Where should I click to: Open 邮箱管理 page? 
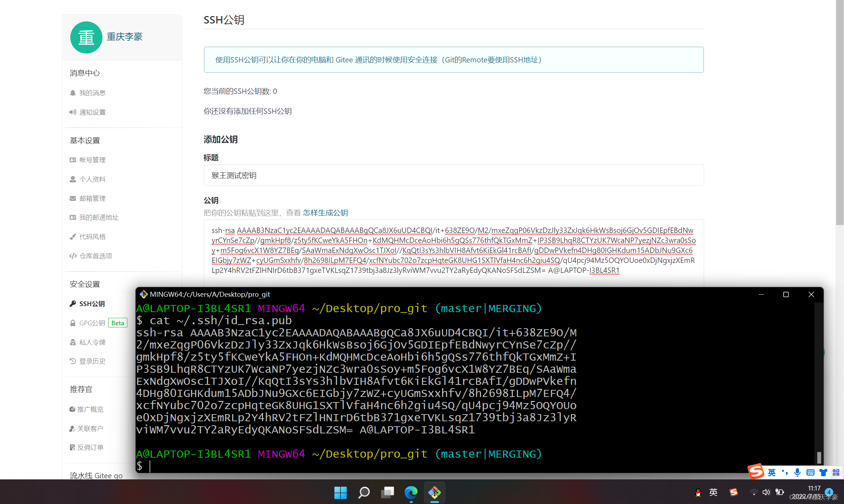[92, 198]
